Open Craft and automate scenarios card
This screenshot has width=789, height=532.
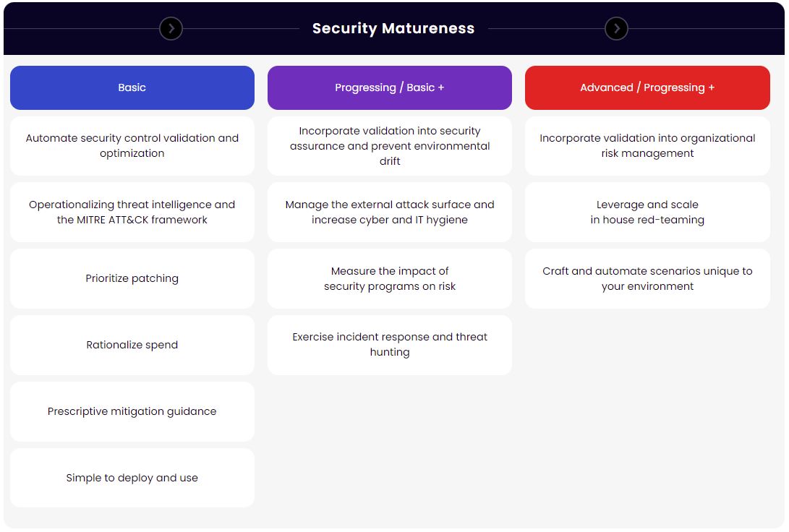pyautogui.click(x=647, y=279)
